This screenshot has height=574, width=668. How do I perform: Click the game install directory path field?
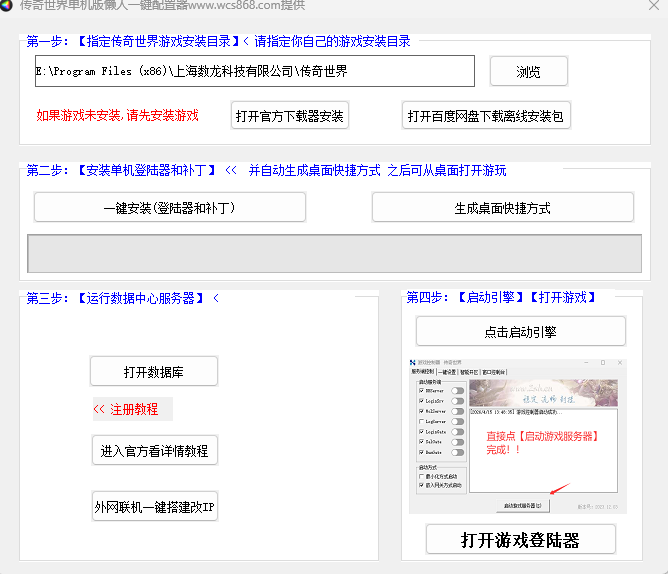coord(255,71)
